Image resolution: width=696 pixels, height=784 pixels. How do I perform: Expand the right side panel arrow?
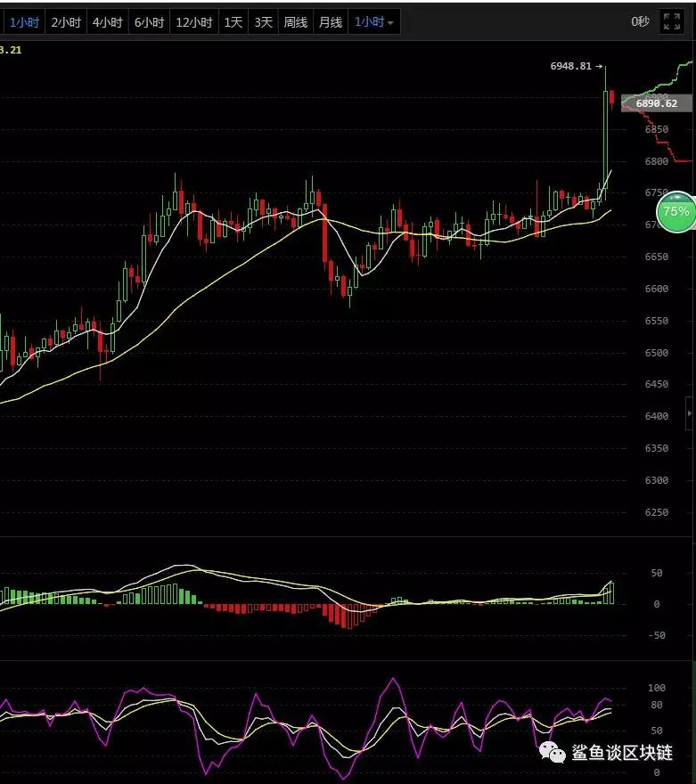(690, 413)
